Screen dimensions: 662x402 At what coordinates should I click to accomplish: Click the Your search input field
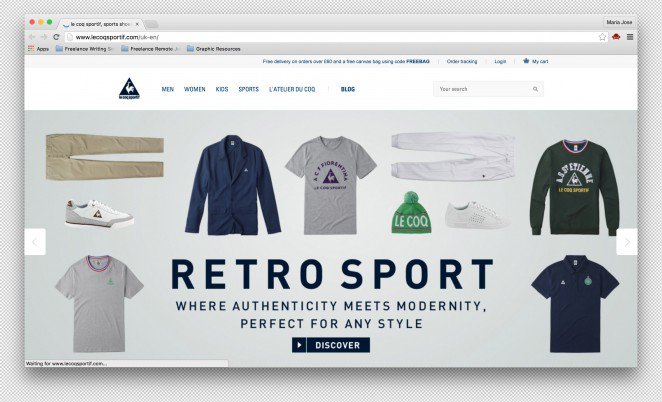point(488,89)
